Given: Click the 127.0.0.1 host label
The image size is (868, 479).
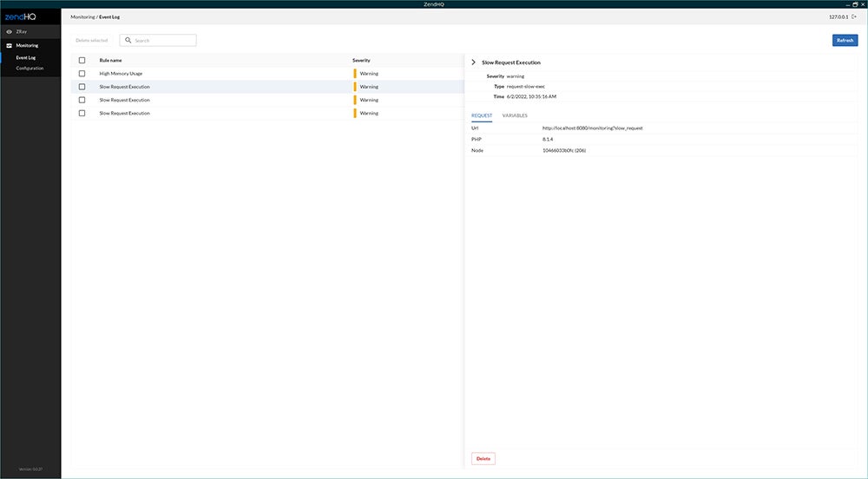Looking at the screenshot, I should (838, 17).
